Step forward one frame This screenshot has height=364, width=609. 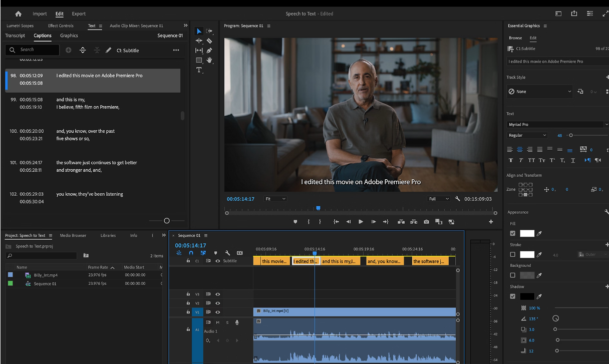(x=374, y=222)
